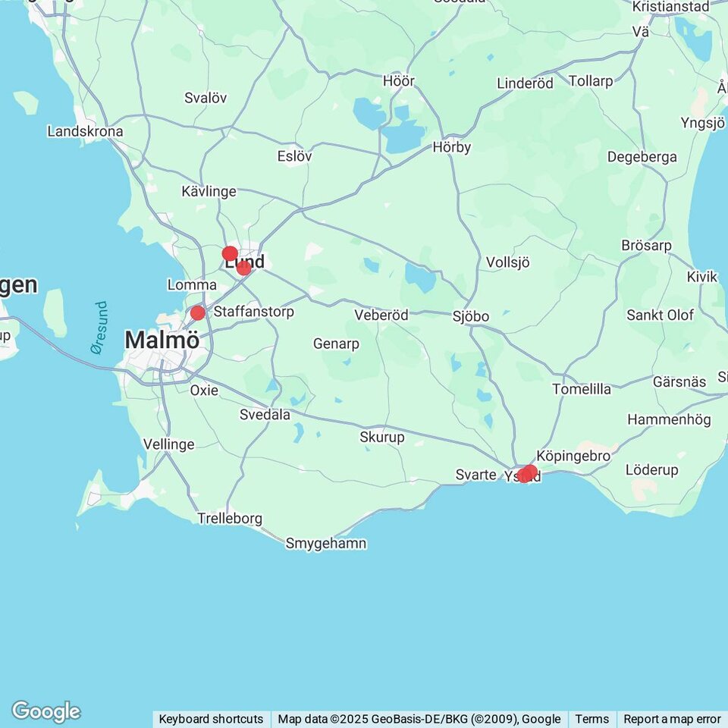Select the Øresund water label
728x728 pixels.
pos(99,328)
